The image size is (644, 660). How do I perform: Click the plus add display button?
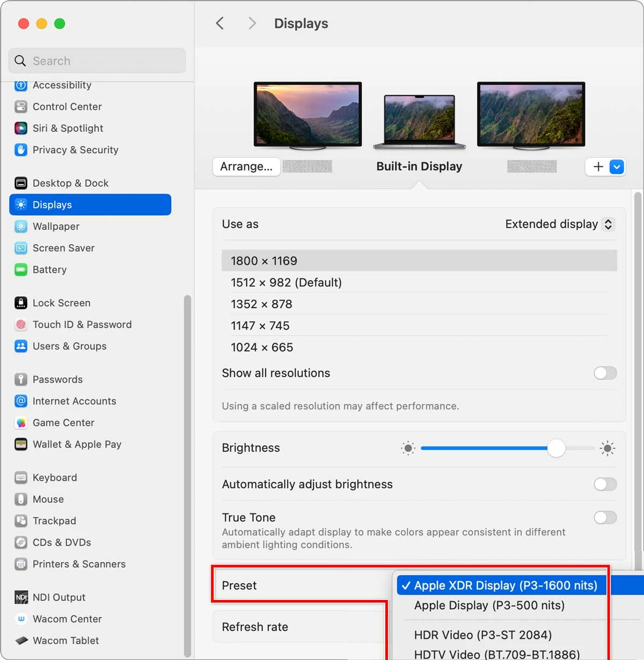click(598, 167)
